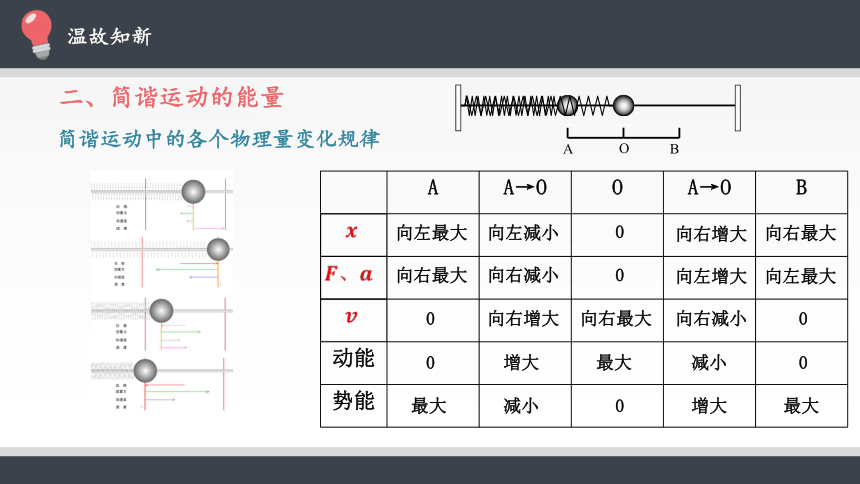Click label O under the spring diagram
Viewport: 860px width, 484px height.
pos(624,149)
